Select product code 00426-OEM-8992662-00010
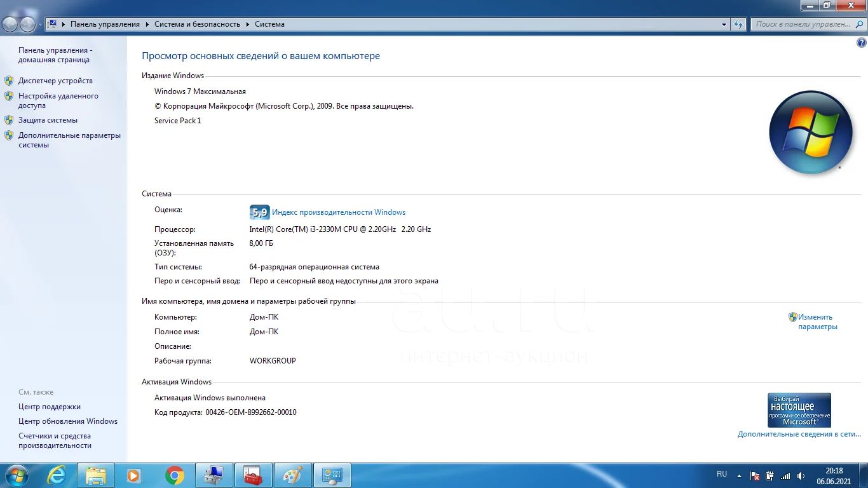Viewport: 868px width, 488px height. 251,412
